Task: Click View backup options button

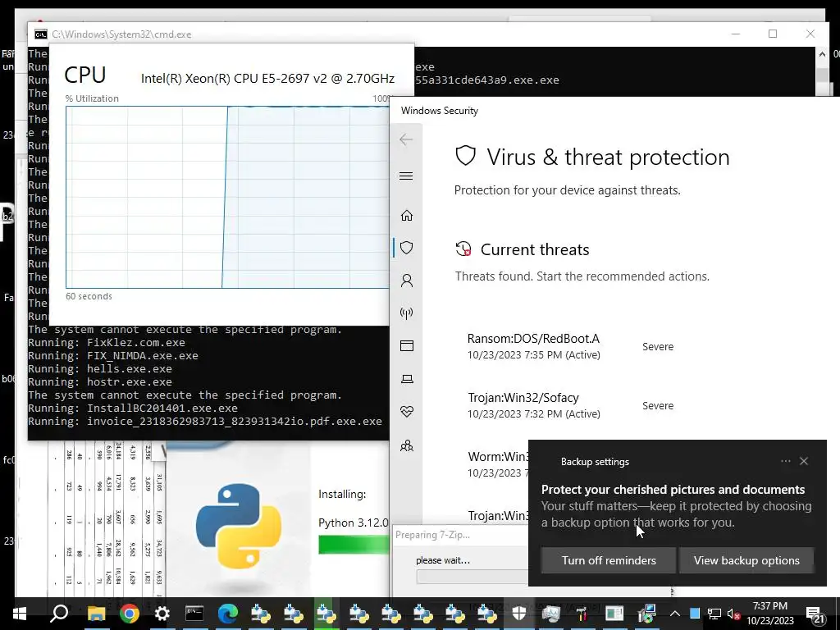Action: 746,560
